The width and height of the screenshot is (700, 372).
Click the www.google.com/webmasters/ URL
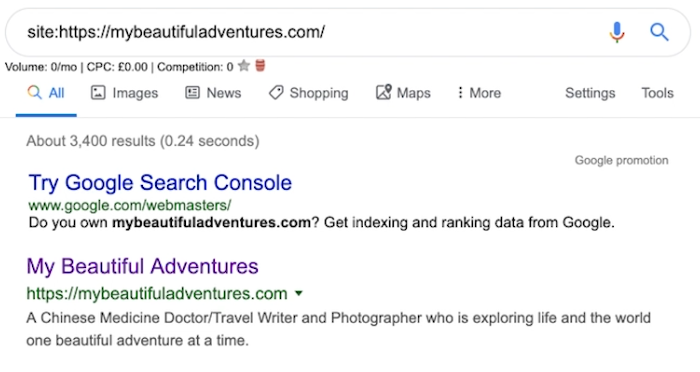point(130,205)
